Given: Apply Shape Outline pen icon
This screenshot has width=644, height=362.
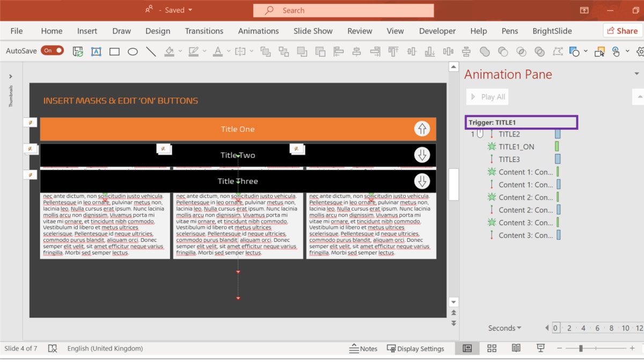Looking at the screenshot, I should (193, 51).
